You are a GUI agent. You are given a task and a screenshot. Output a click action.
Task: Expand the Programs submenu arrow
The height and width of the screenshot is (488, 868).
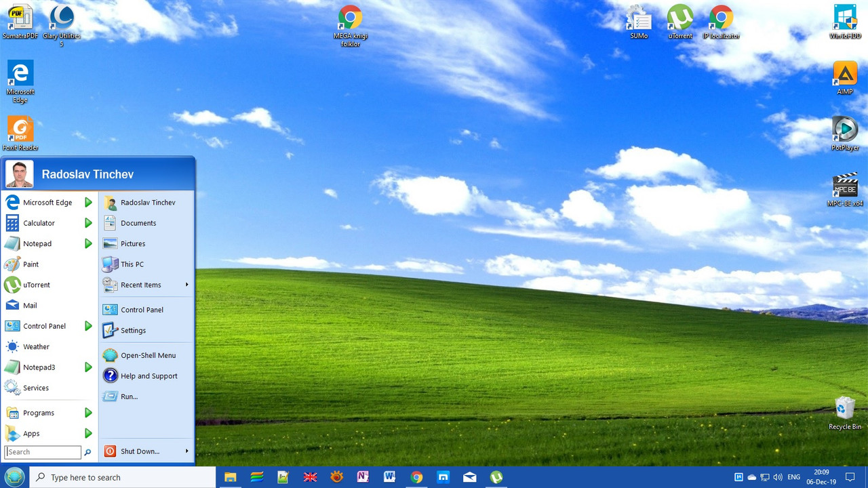click(88, 413)
